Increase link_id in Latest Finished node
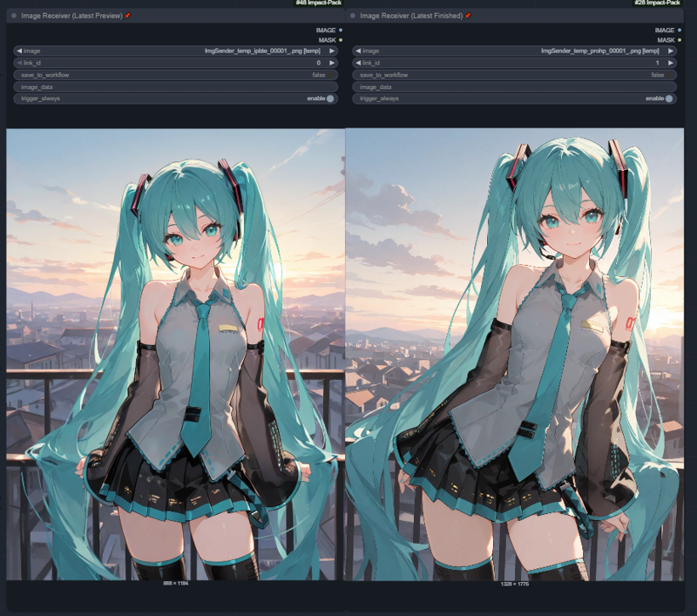The width and height of the screenshot is (697, 616). [670, 63]
